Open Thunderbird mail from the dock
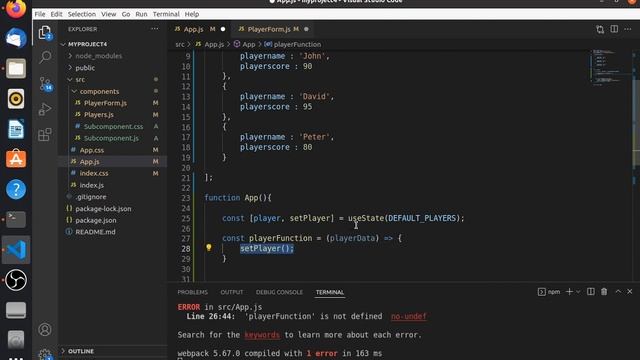This screenshot has width=640, height=360. tap(16, 38)
